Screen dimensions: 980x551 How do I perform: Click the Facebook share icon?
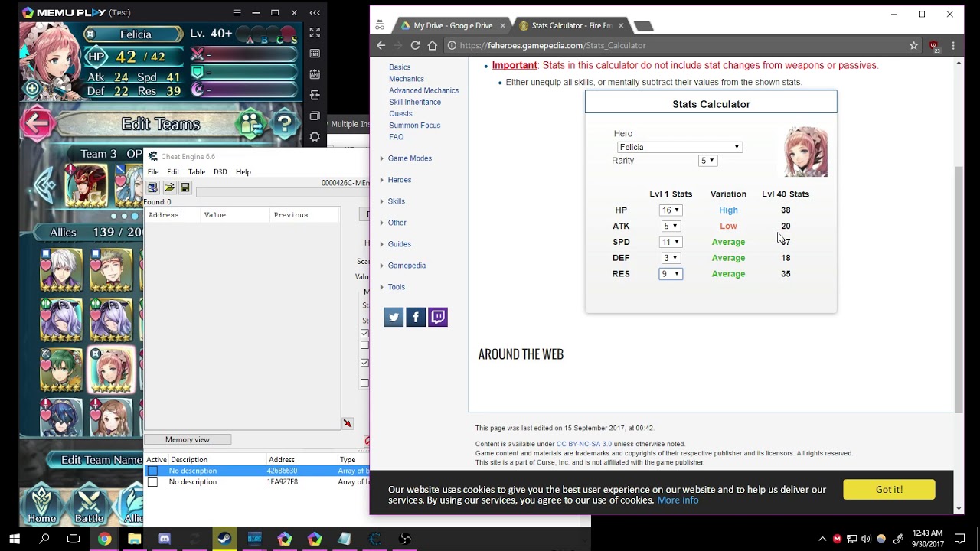coord(416,317)
